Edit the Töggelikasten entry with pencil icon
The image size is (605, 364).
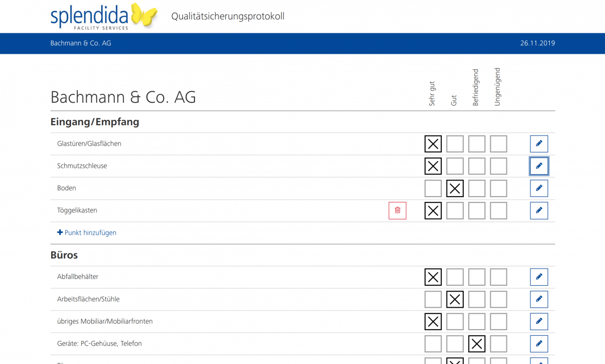[539, 211]
